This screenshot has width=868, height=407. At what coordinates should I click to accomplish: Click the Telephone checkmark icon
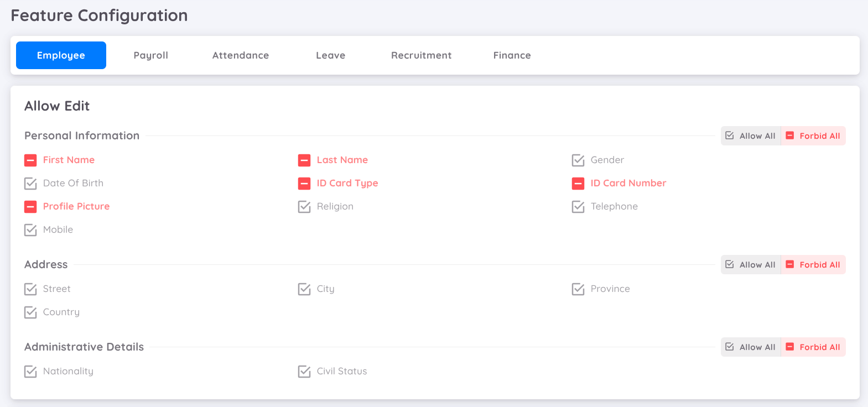click(x=578, y=207)
